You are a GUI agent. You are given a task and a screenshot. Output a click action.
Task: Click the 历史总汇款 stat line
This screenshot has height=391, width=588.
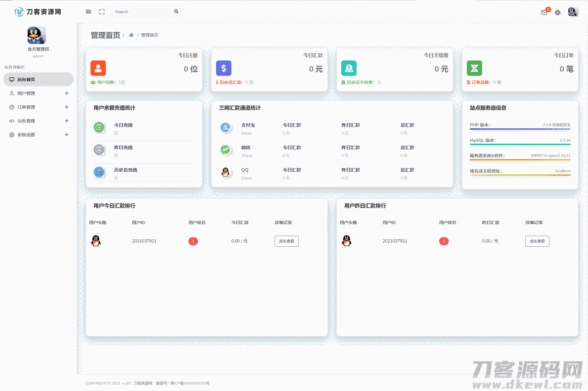tap(235, 82)
